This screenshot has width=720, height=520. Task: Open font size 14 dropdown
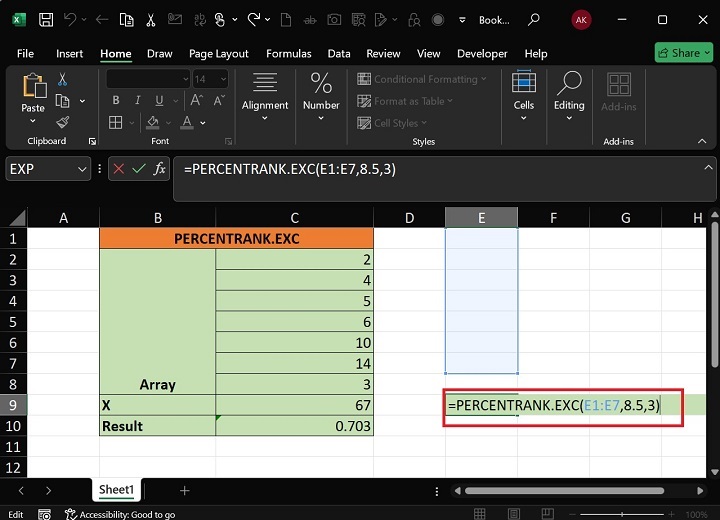pos(223,79)
